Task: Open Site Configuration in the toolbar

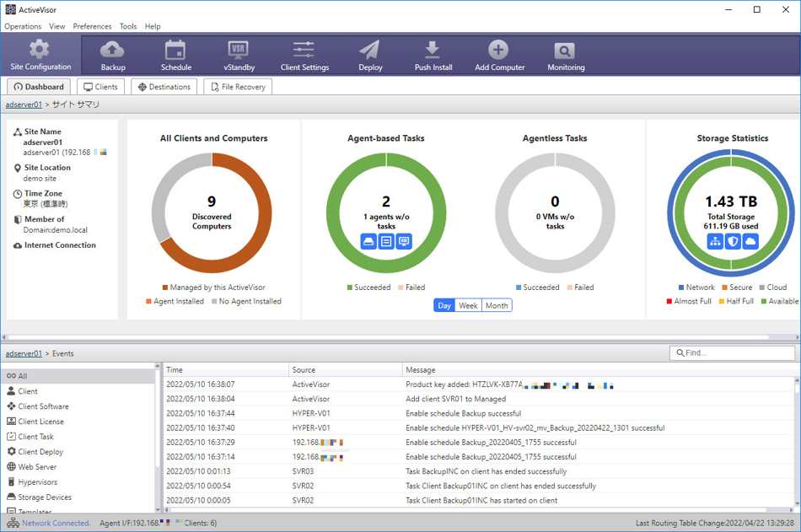Action: point(40,55)
